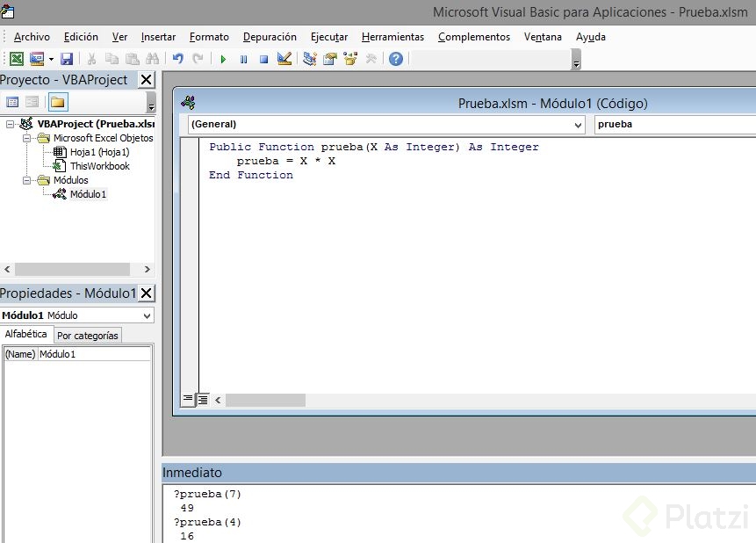Viewport: 756px width, 543px height.
Task: Click the Project panel horizontal scrollbar thumb
Action: (72, 270)
